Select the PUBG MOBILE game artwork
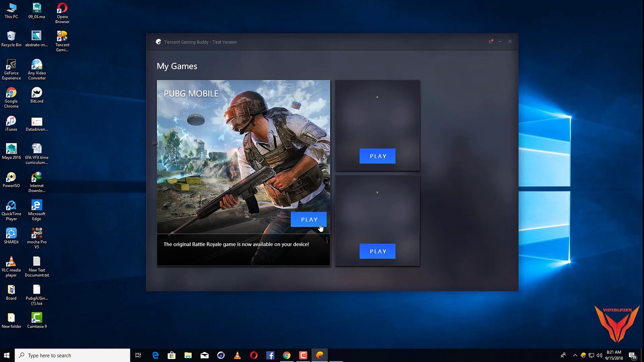The image size is (644, 362). pos(244,157)
